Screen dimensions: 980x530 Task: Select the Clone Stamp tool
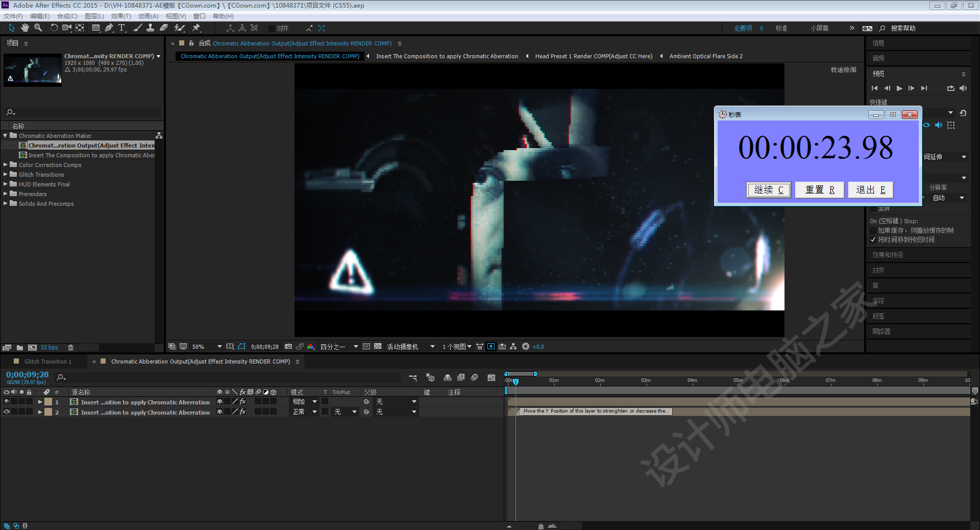(x=150, y=28)
